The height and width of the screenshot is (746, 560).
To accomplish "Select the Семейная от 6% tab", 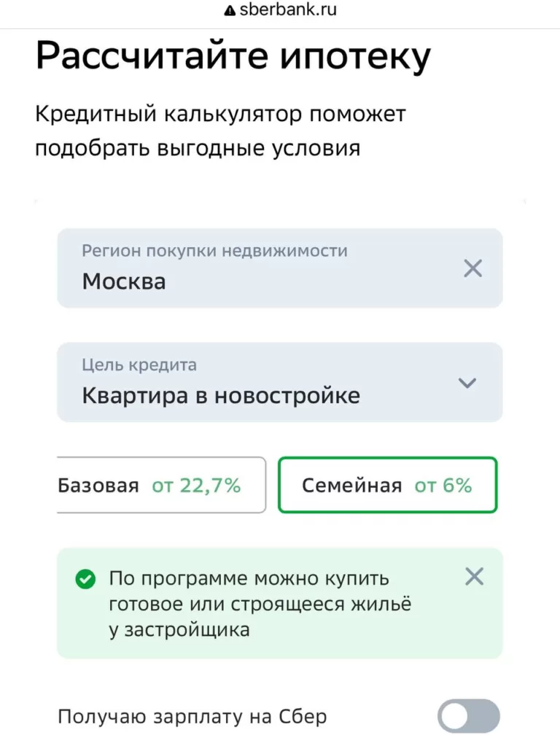I will tap(386, 484).
